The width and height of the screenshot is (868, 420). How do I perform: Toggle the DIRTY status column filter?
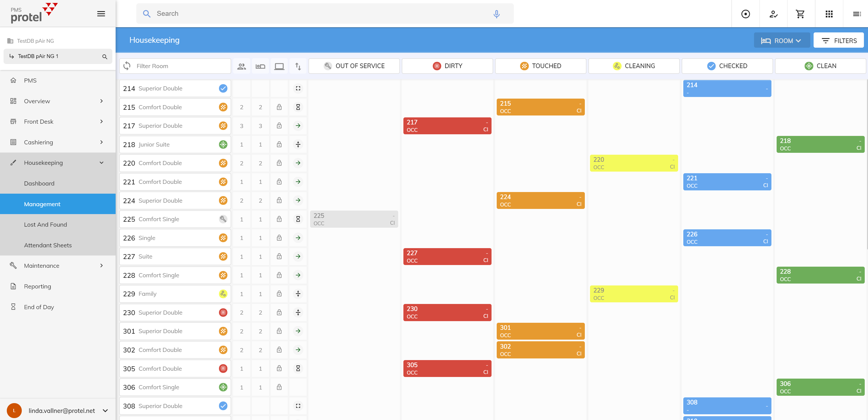tap(447, 66)
